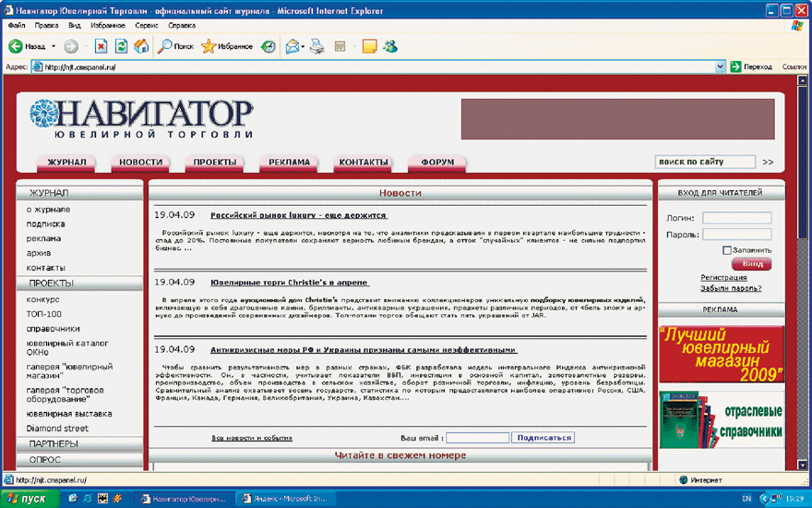Refresh the page using green arrows icon
Screen dimensions: 812x508
(x=121, y=47)
